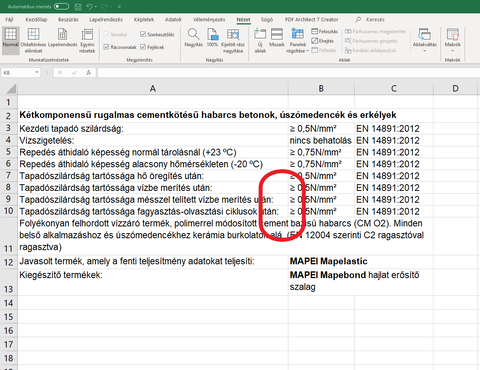
Task: Open the Súgó help tab
Action: 267,20
